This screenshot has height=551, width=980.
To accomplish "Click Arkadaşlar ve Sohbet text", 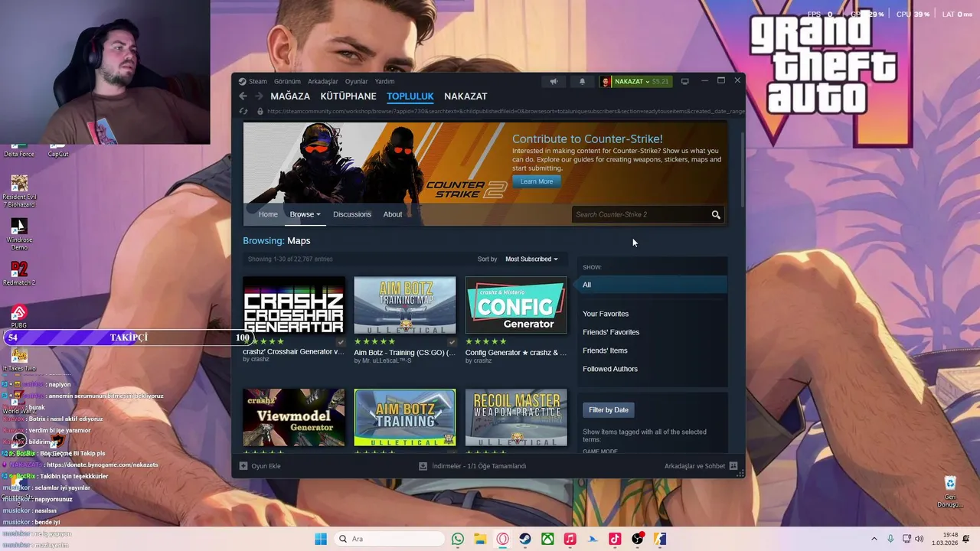I will point(694,465).
